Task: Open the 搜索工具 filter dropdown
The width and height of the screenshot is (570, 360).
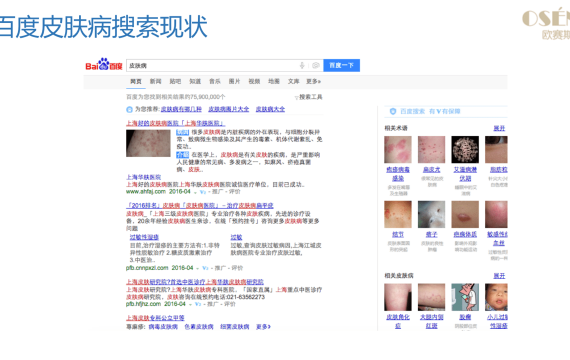Action: click(x=308, y=97)
